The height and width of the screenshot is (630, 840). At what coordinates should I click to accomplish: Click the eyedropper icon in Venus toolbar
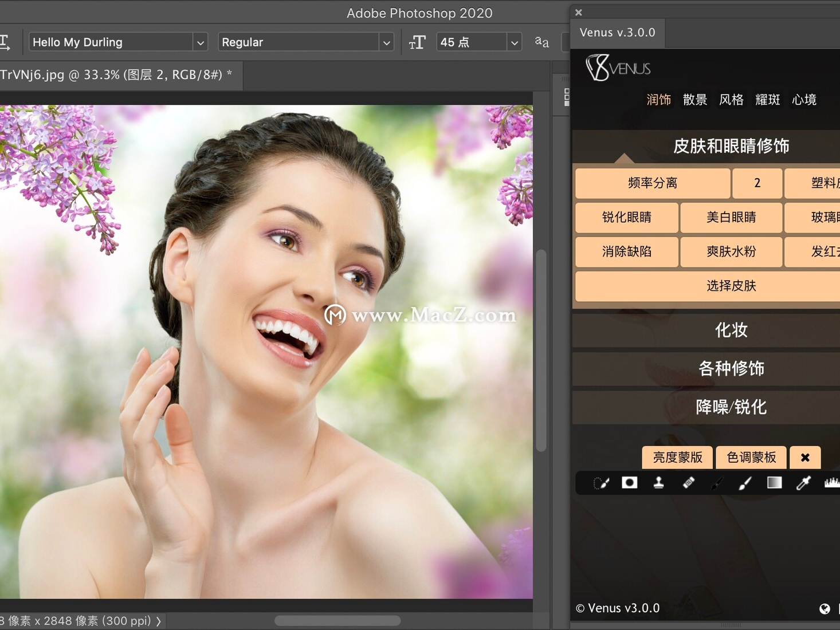(804, 483)
